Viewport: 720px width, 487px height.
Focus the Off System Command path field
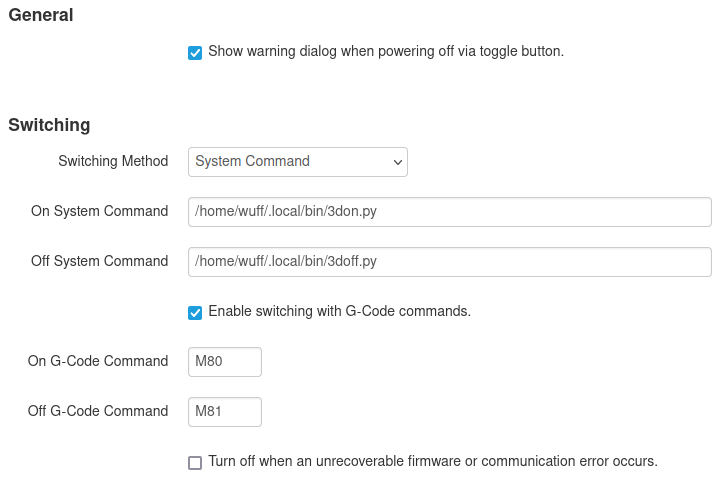coord(449,262)
